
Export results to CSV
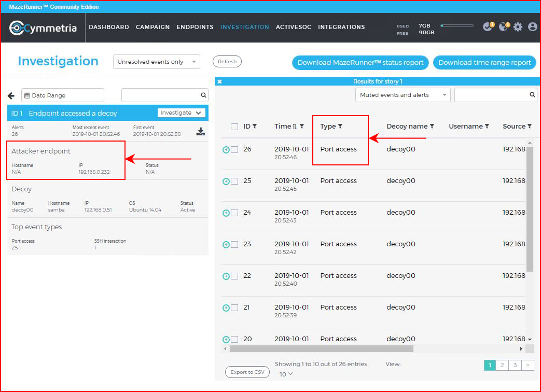click(247, 372)
